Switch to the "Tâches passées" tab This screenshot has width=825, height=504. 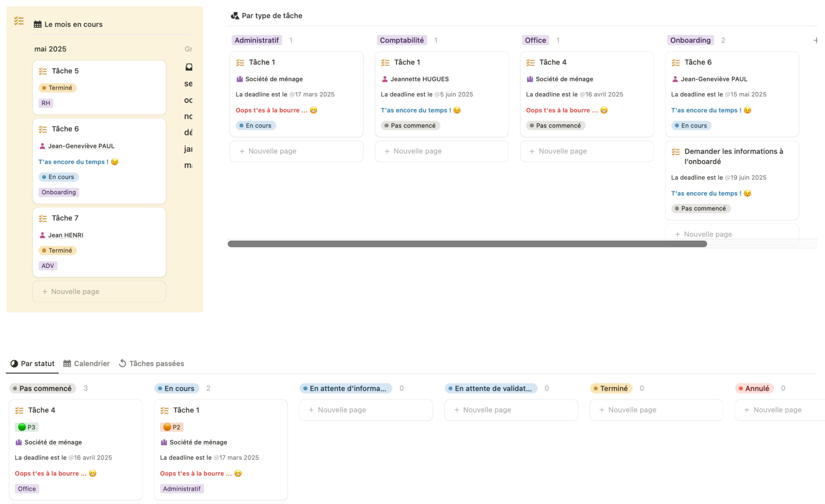(x=156, y=363)
